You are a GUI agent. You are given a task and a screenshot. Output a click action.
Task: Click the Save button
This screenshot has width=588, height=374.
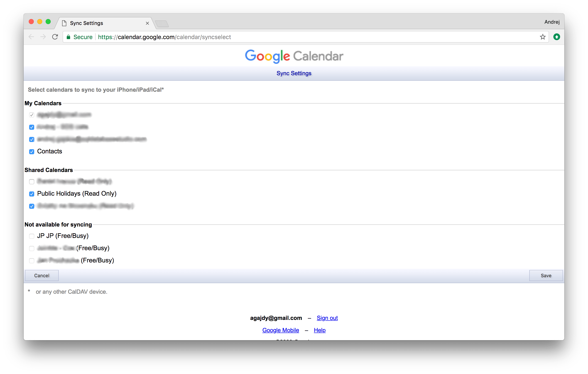tap(546, 276)
